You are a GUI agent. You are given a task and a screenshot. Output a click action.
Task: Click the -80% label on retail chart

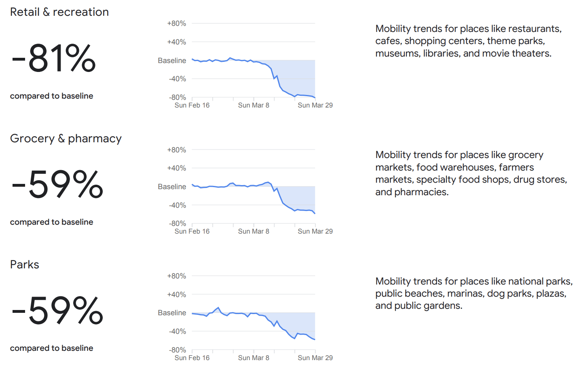coord(177,97)
